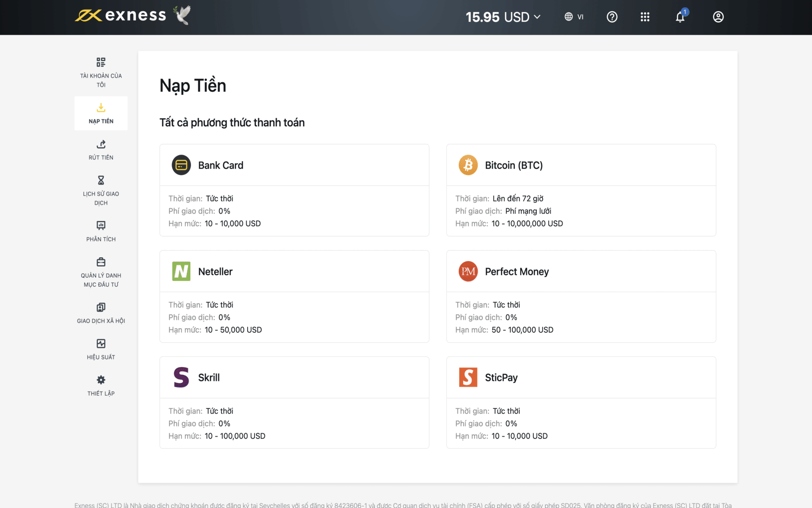Open GIAO DỊCH XÃ HỘI menu item

(101, 321)
